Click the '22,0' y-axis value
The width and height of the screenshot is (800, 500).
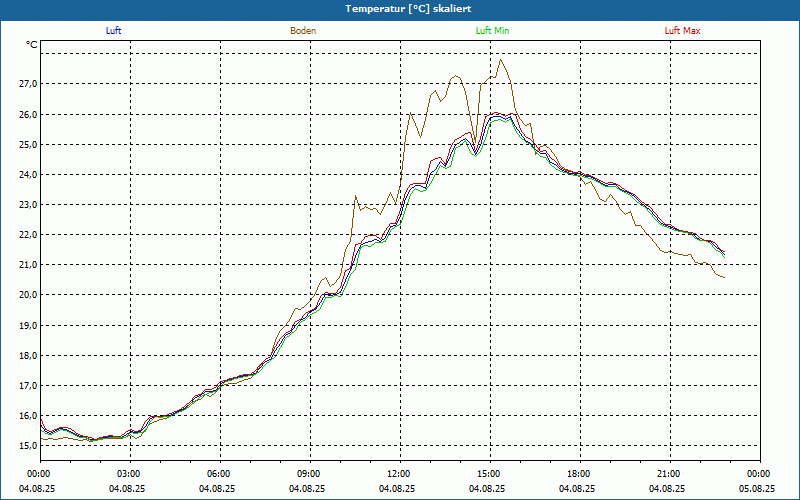pyautogui.click(x=28, y=235)
